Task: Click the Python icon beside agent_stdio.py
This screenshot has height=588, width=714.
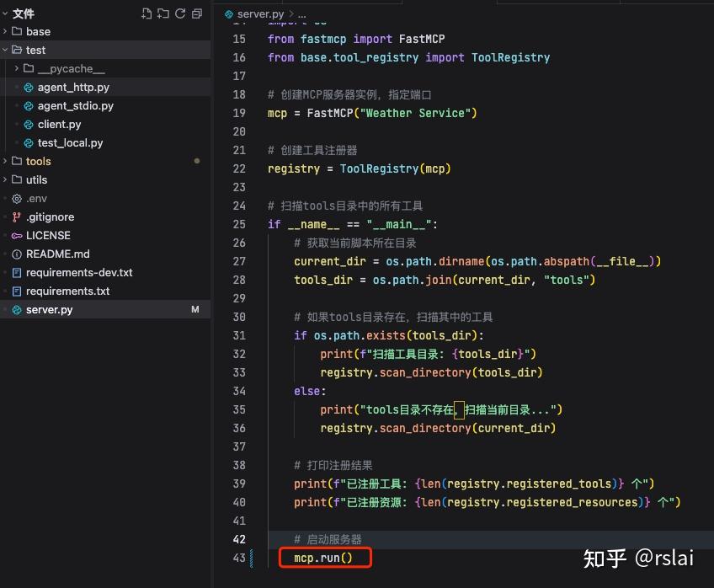Action: point(29,105)
